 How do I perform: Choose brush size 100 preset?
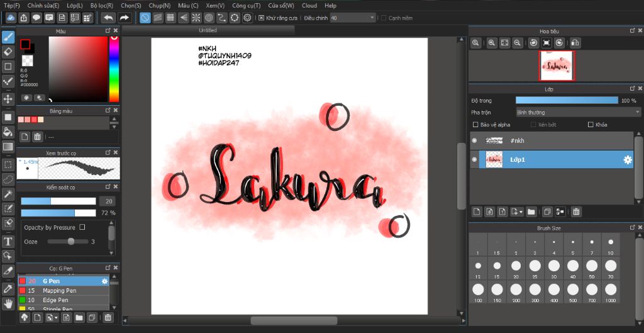pos(478,292)
